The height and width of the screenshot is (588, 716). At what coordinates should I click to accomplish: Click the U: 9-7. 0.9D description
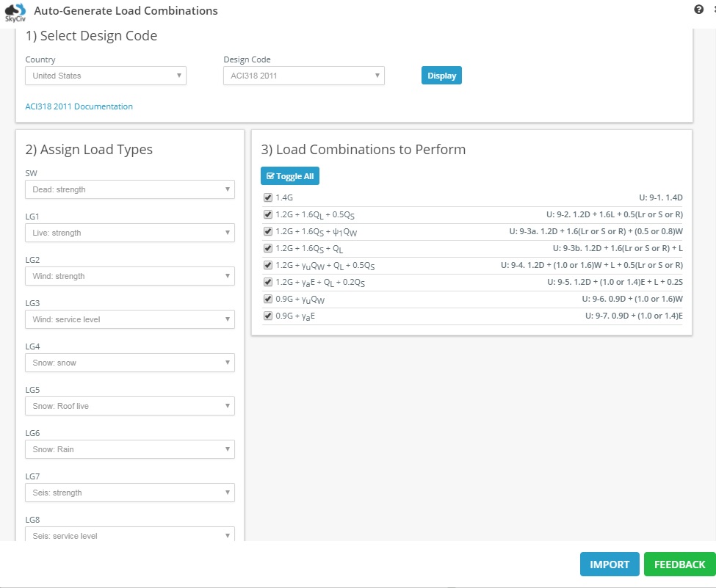[x=634, y=316]
